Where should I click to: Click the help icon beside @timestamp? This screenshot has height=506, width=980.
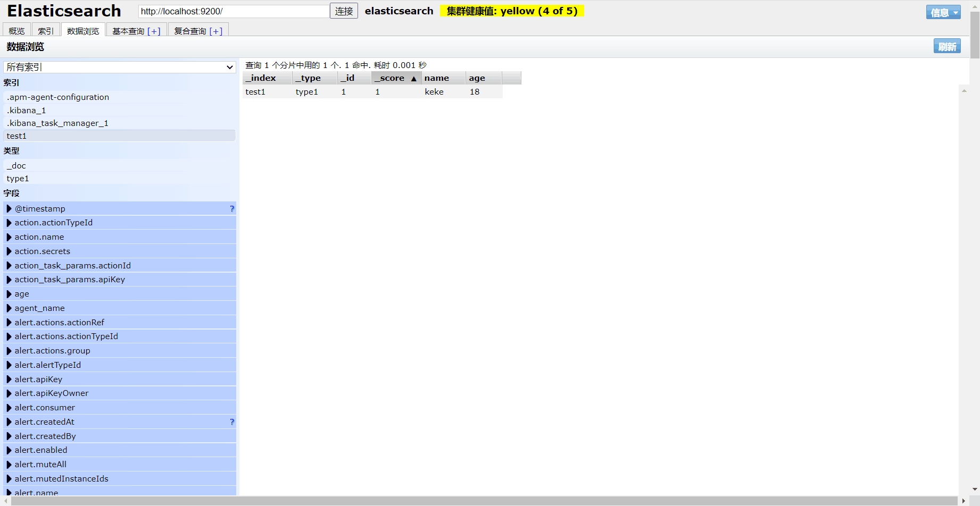click(232, 208)
